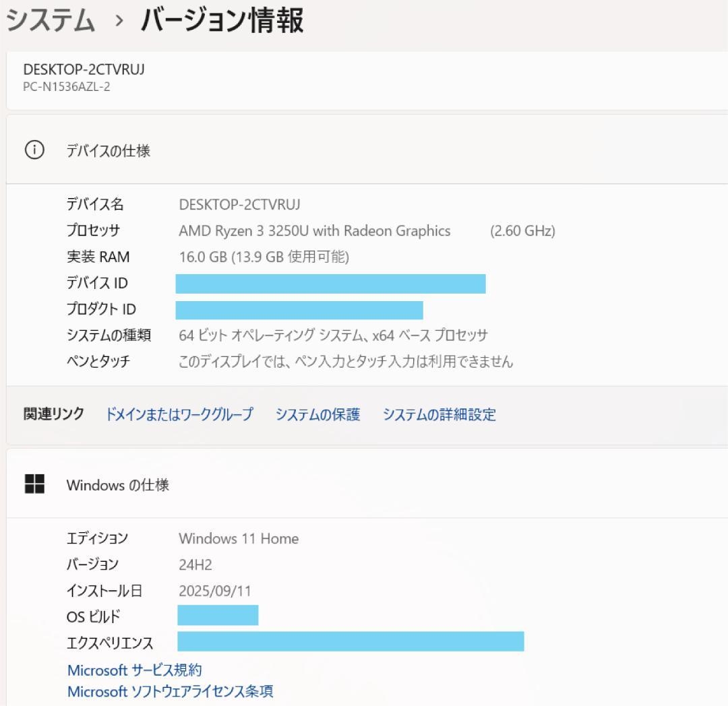This screenshot has width=728, height=706.
Task: Collapse the Windows の仕様 section header
Action: click(x=367, y=484)
